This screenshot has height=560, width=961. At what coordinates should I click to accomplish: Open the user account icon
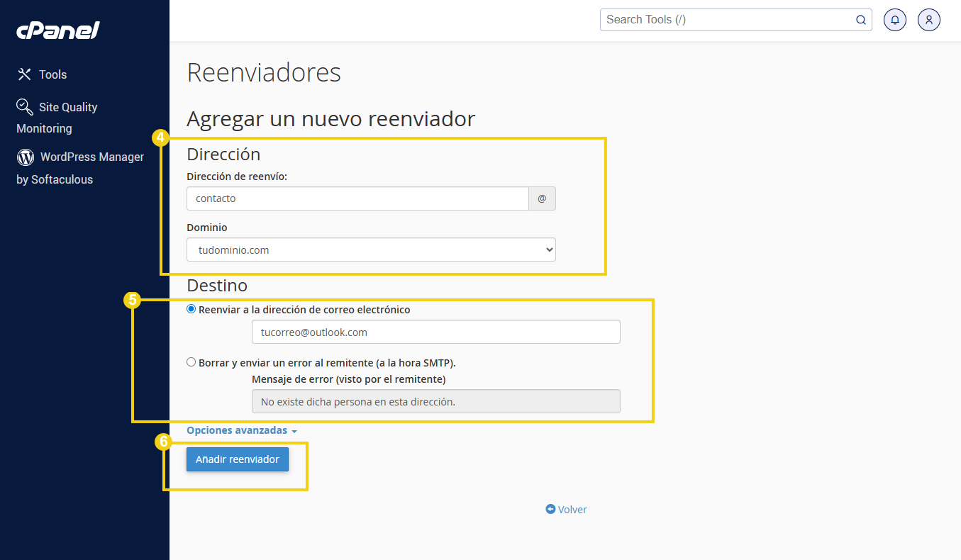(x=928, y=20)
